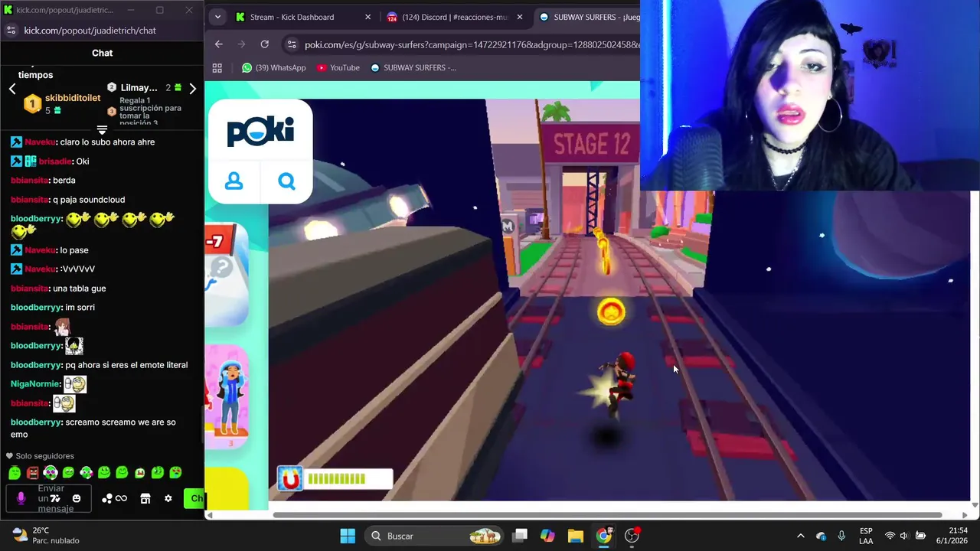Open 7TV emotes in chat input
The height and width of the screenshot is (551, 980).
55,498
